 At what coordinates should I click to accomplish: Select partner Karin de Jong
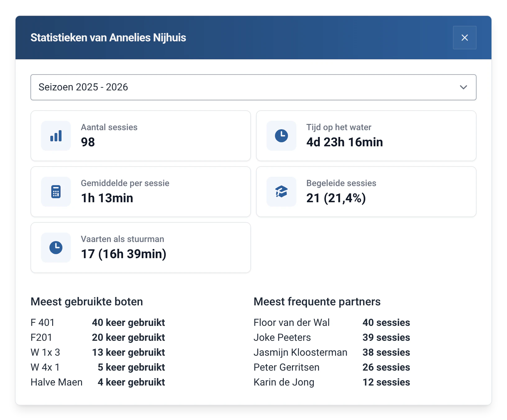[284, 382]
